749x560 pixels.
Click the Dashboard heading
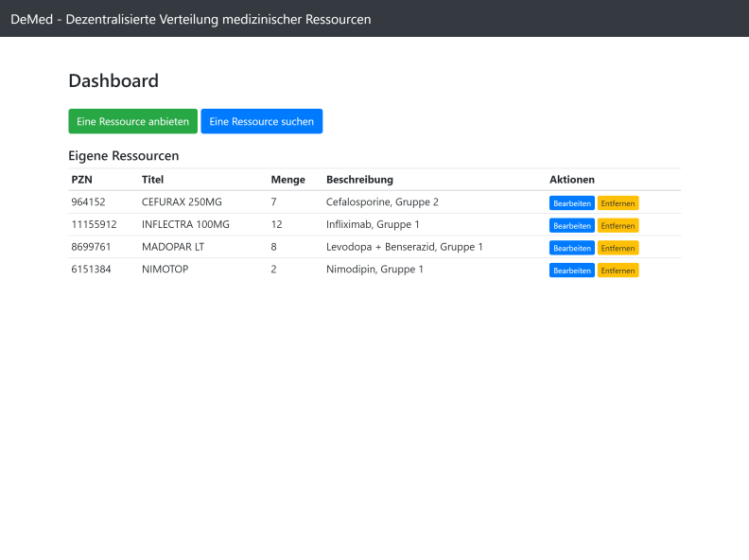(x=113, y=80)
